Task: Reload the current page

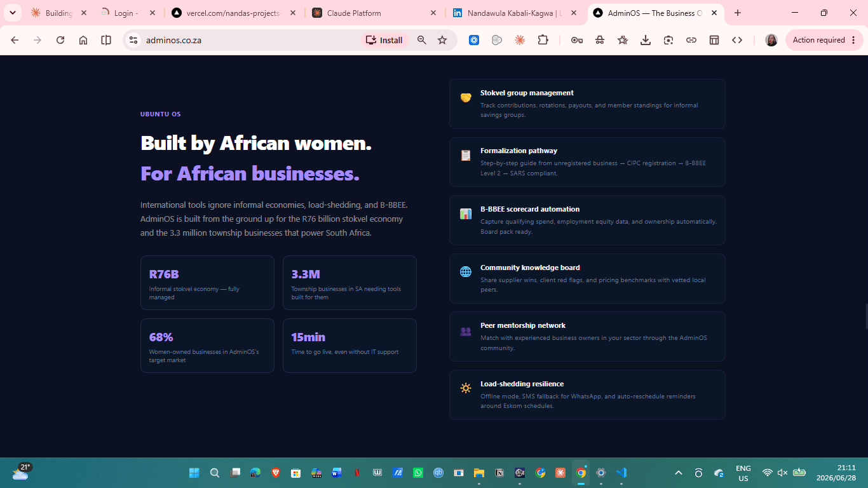Action: click(x=60, y=40)
